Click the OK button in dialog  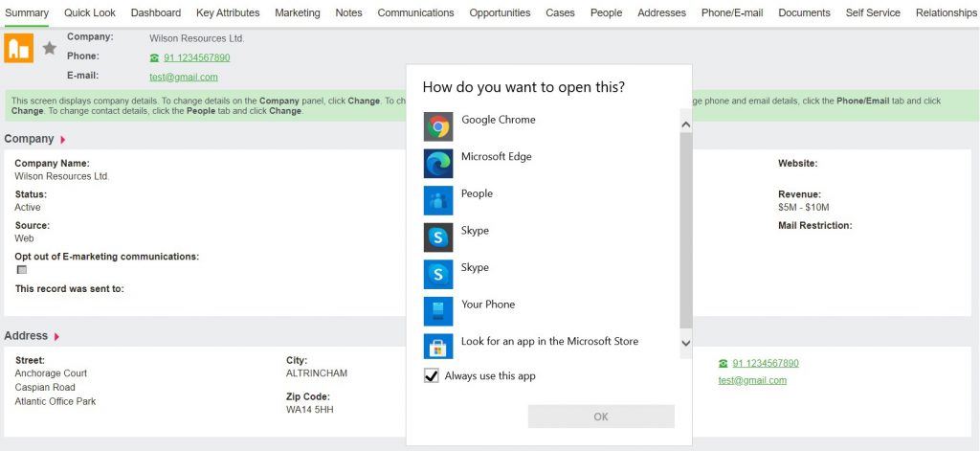pos(601,417)
